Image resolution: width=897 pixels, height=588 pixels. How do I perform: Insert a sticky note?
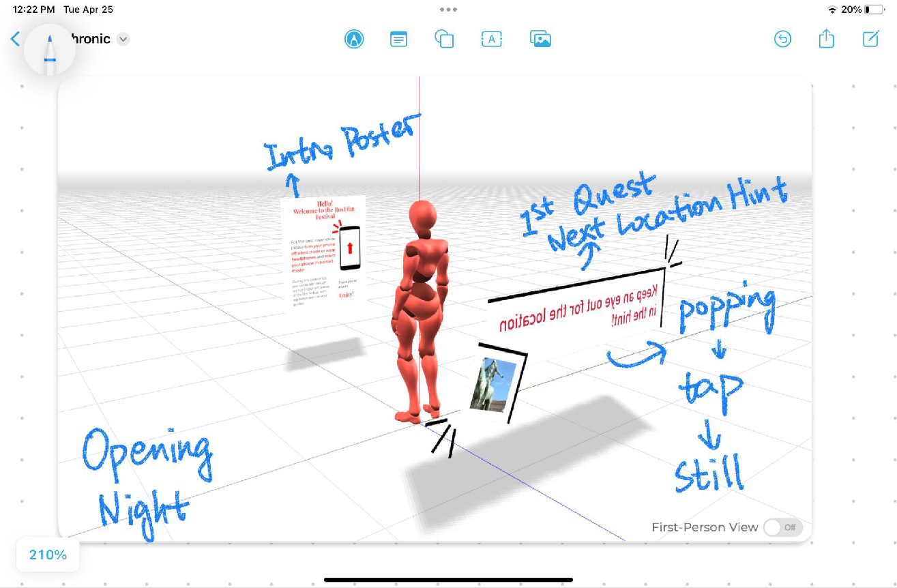click(398, 40)
